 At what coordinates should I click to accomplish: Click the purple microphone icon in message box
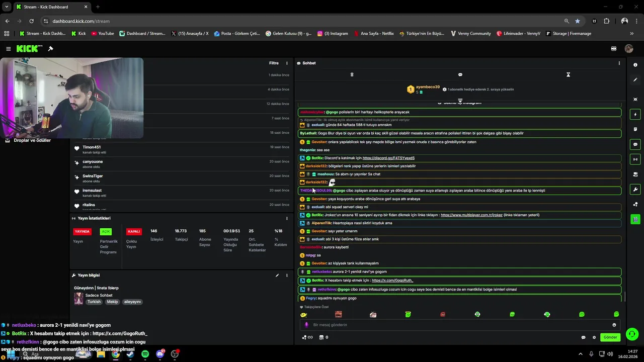(x=306, y=325)
